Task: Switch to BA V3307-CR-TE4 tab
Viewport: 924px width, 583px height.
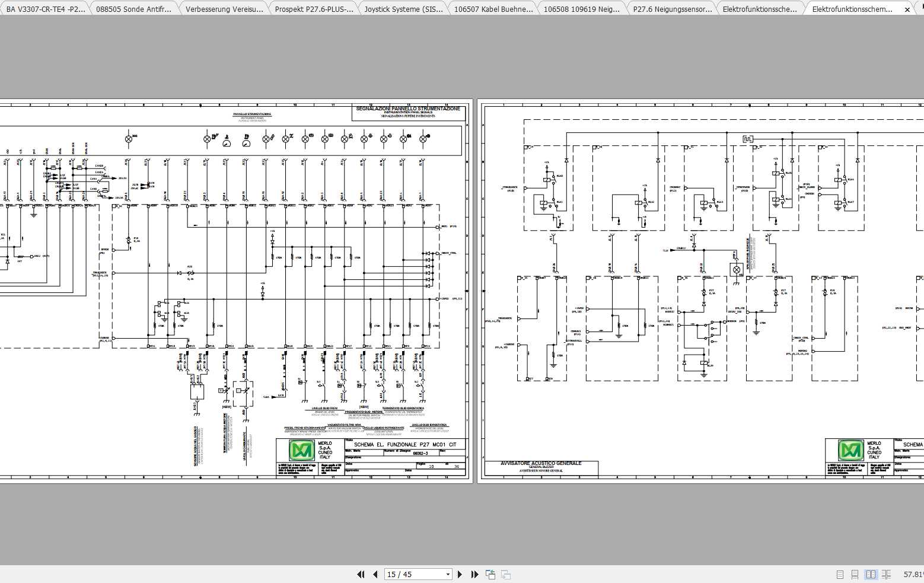Action: coord(45,9)
